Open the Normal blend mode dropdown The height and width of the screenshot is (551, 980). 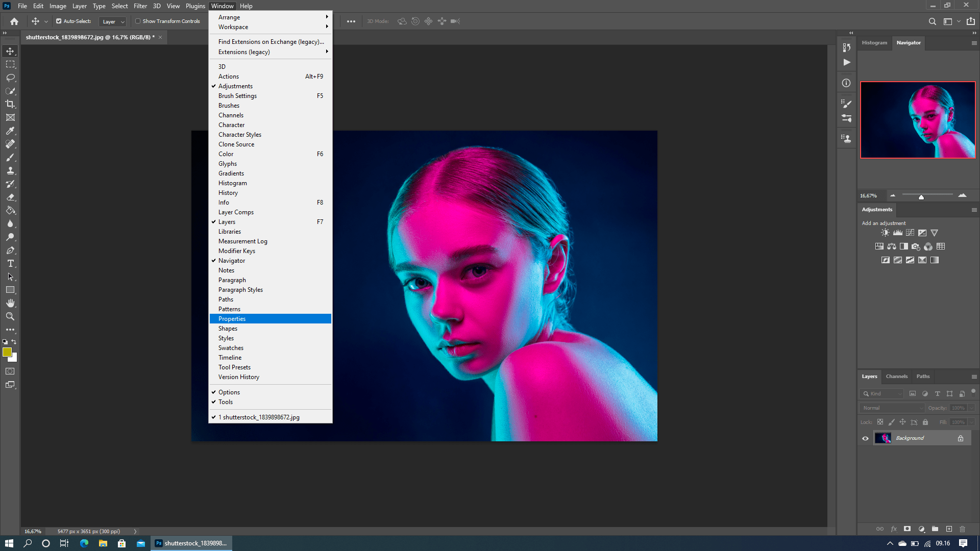pyautogui.click(x=892, y=408)
